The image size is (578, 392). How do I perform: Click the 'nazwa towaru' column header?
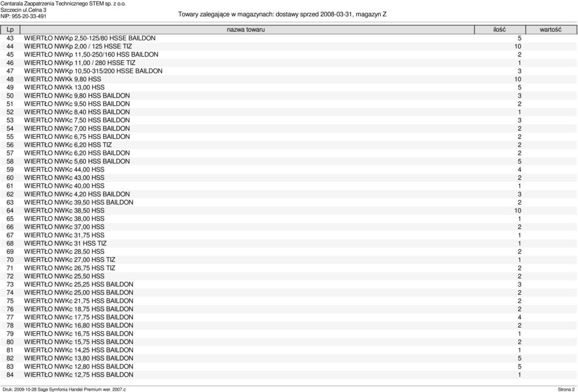pos(247,30)
